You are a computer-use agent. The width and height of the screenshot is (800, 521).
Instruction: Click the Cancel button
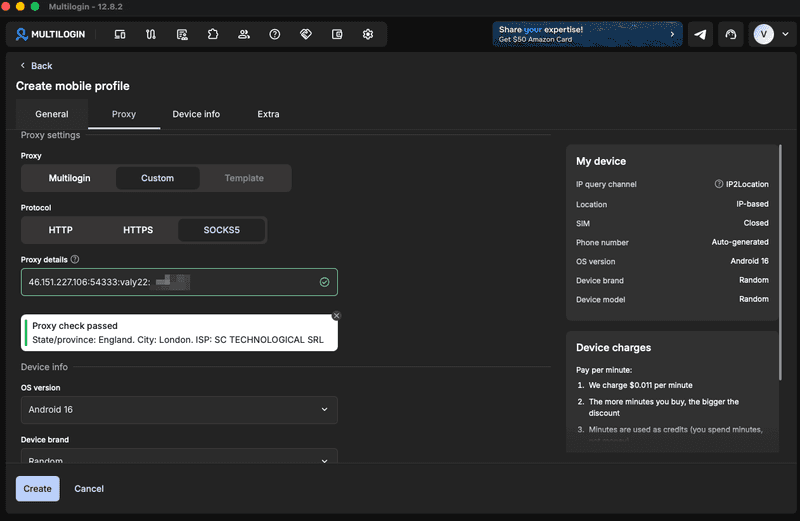89,489
